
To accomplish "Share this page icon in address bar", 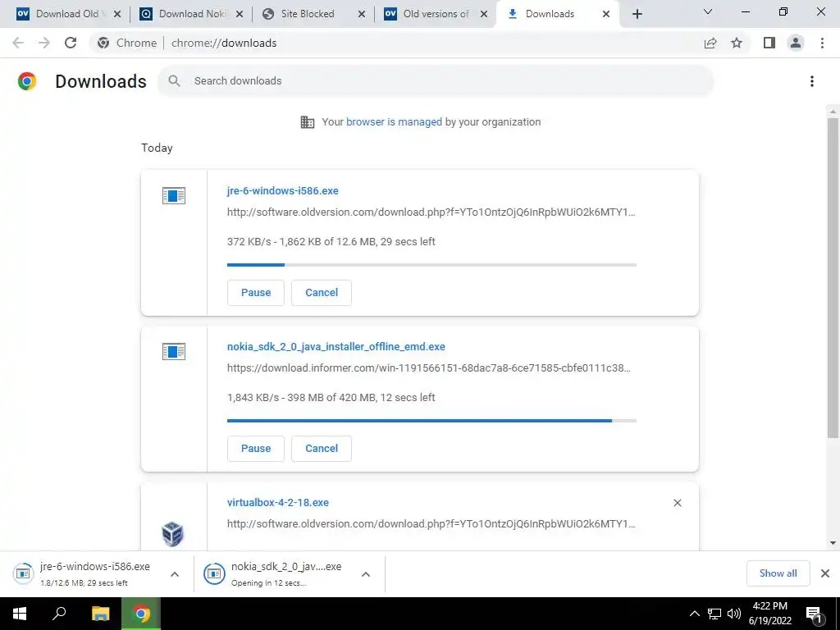I will pyautogui.click(x=710, y=43).
